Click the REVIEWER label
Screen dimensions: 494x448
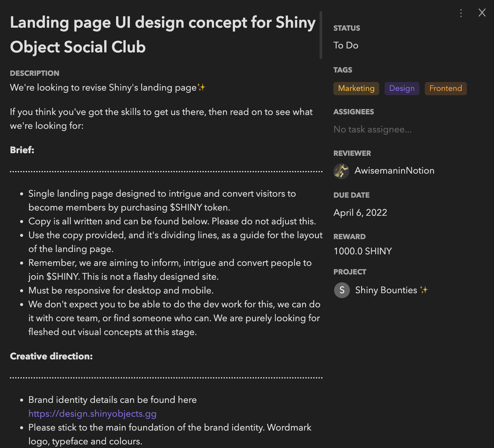352,153
